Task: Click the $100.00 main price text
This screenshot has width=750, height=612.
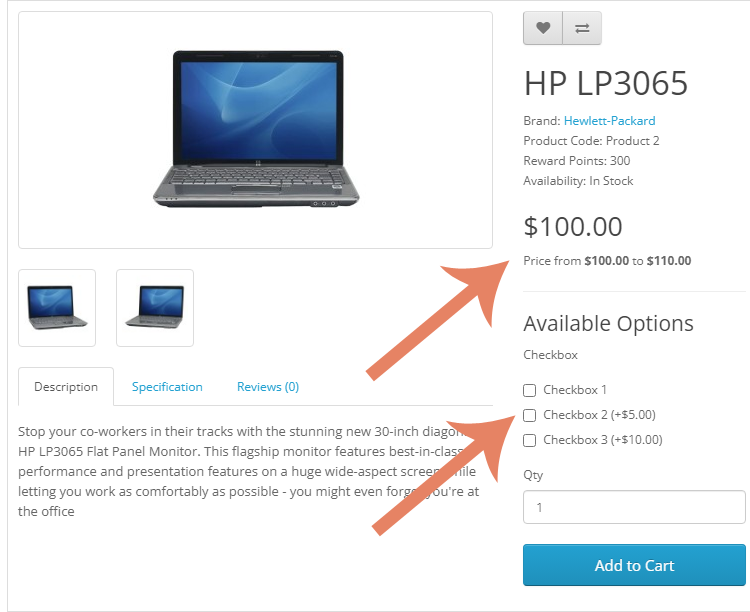Action: point(573,226)
